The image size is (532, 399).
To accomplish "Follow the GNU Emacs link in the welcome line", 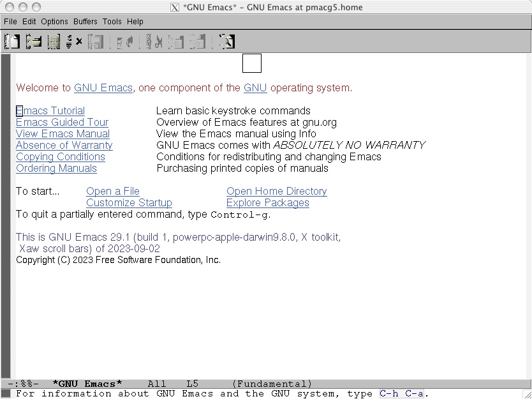I will coord(103,88).
